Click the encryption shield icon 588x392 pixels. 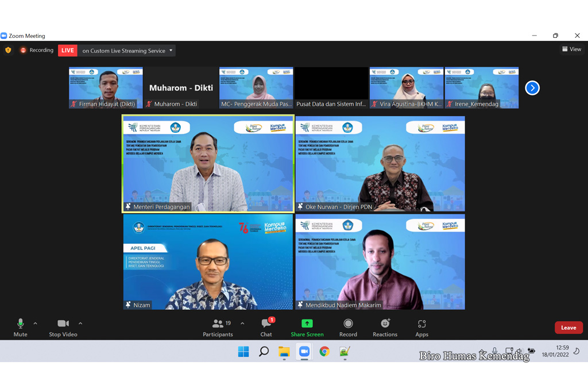pyautogui.click(x=8, y=51)
